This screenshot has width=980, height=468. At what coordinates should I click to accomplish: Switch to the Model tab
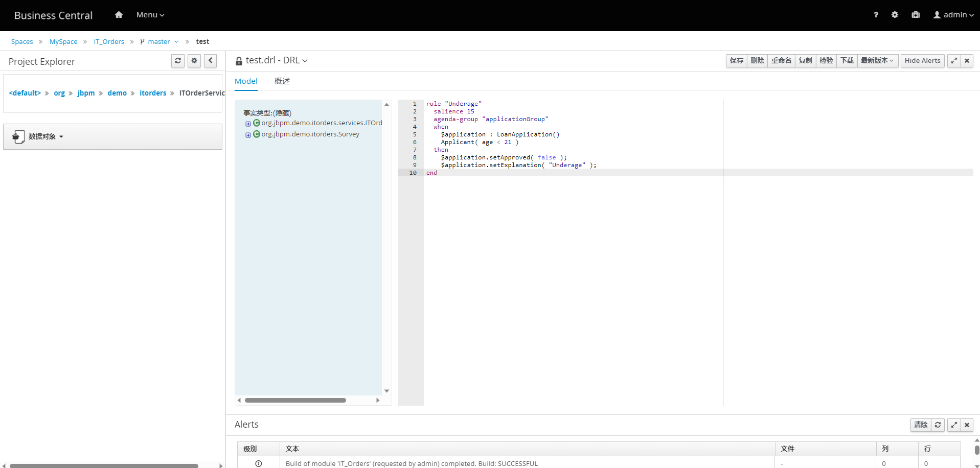(246, 81)
